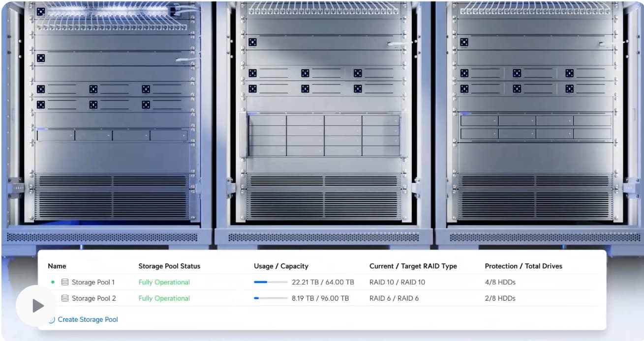Click the RAID 6 / RAID 6 cell

coord(394,298)
